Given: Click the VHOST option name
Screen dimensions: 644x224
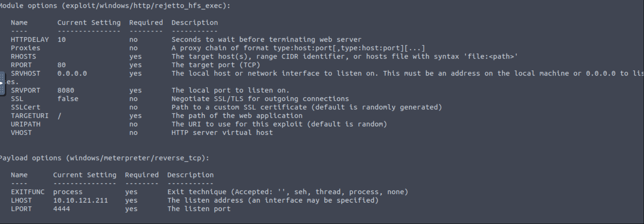Looking at the screenshot, I should click(x=21, y=133).
